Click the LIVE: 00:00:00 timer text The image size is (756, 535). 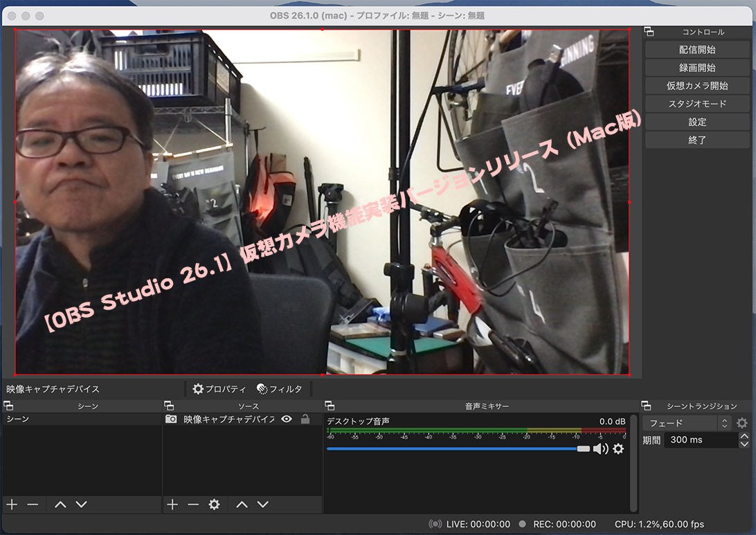(x=478, y=524)
